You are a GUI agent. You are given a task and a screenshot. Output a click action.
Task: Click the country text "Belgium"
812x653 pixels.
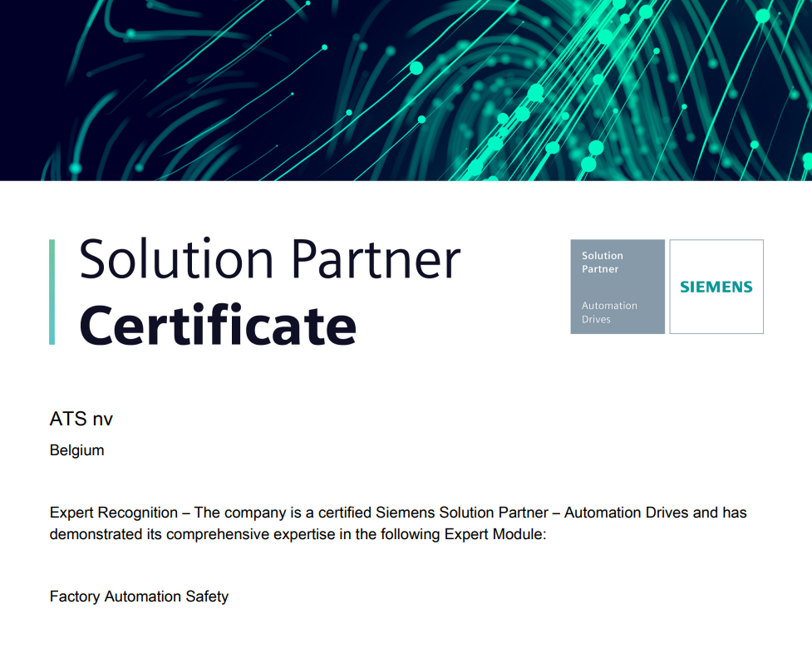pyautogui.click(x=76, y=450)
